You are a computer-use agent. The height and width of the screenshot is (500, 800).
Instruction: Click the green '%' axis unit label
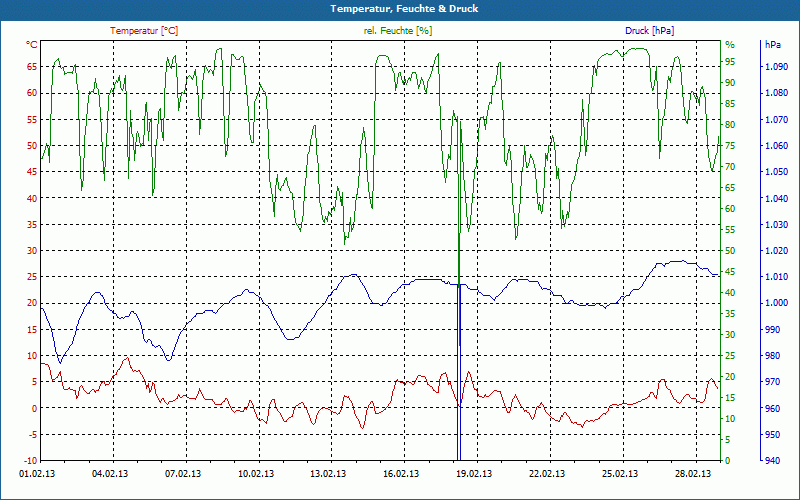pyautogui.click(x=730, y=44)
